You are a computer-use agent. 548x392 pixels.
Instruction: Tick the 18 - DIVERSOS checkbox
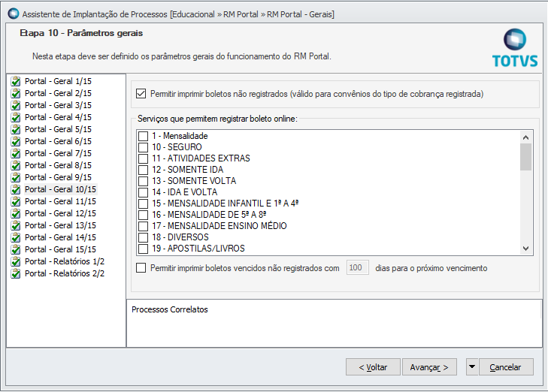[x=143, y=237]
